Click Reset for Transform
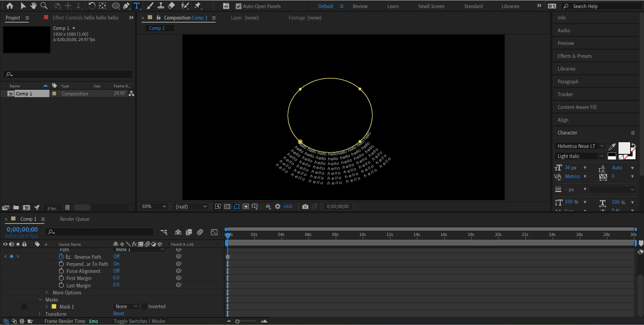 (x=119, y=314)
